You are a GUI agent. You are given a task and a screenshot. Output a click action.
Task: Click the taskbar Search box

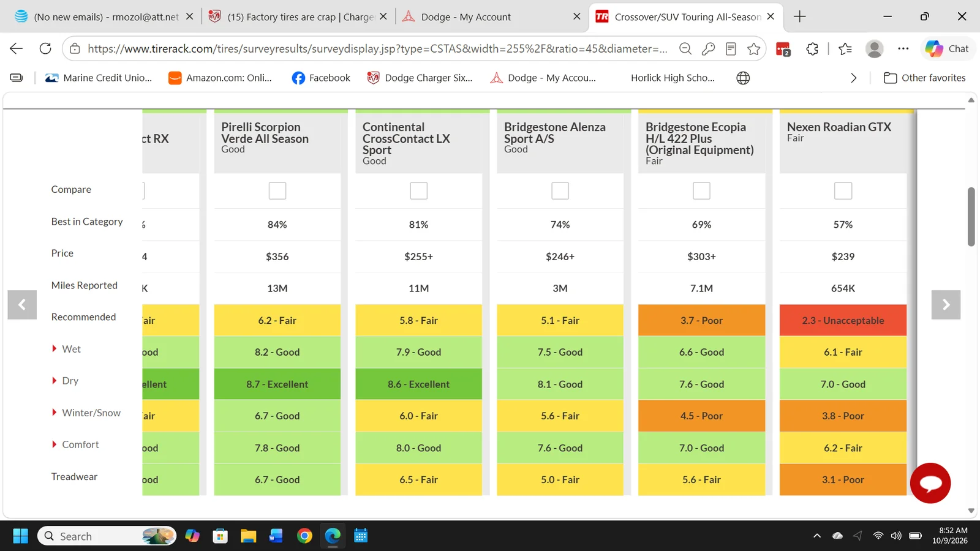(107, 536)
